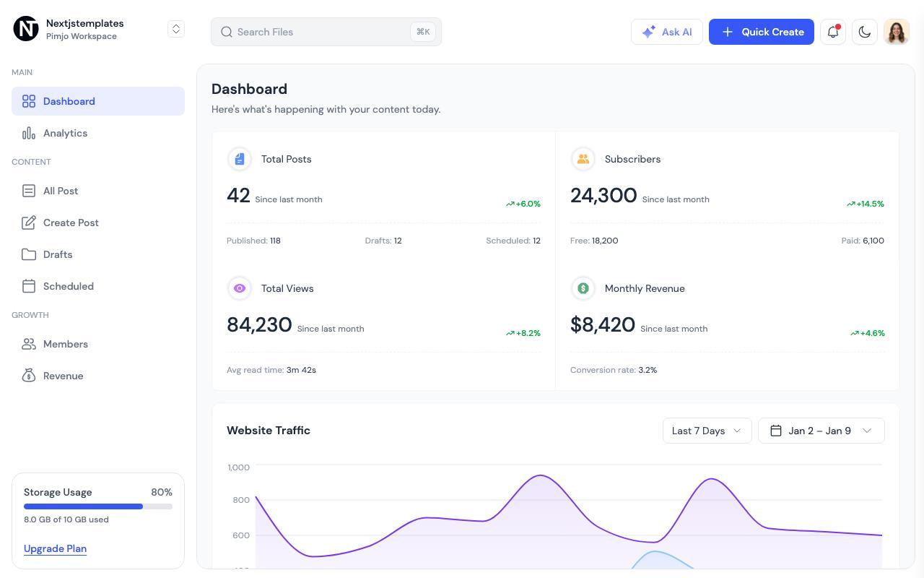This screenshot has width=924, height=578.
Task: Go to Analytics in the sidebar
Action: click(98, 133)
